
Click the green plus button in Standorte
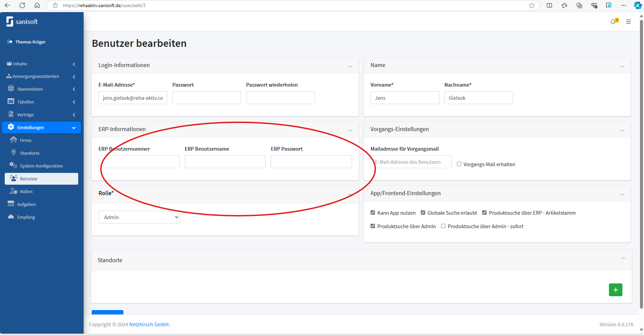(x=615, y=290)
